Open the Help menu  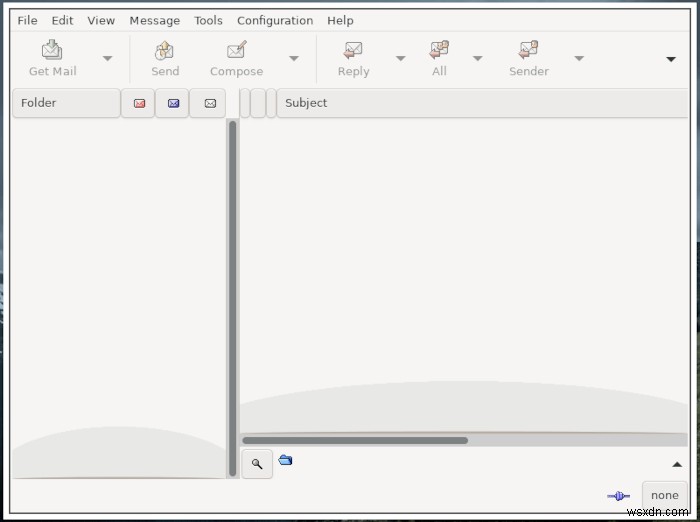click(x=340, y=21)
